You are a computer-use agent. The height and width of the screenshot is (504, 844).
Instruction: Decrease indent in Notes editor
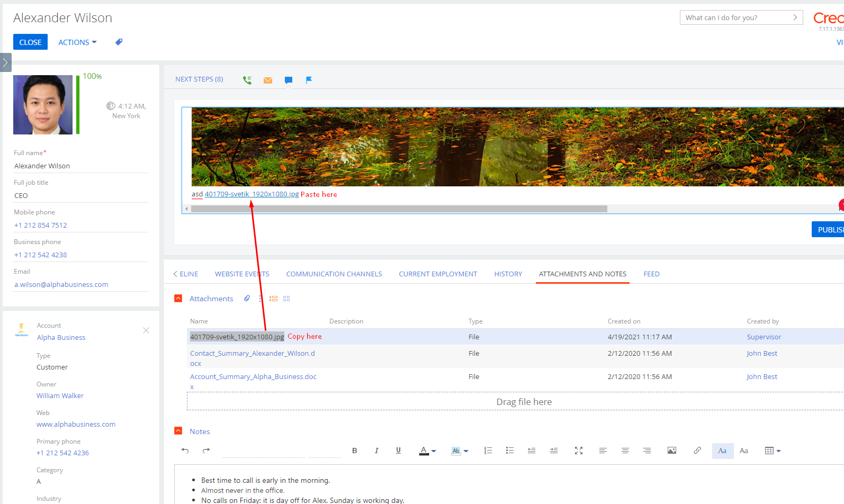(532, 451)
